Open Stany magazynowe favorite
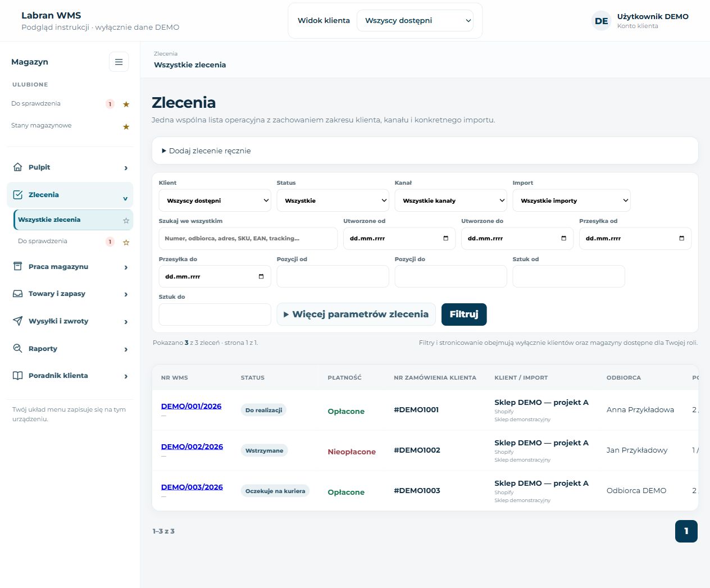The height and width of the screenshot is (588, 710). tap(42, 125)
